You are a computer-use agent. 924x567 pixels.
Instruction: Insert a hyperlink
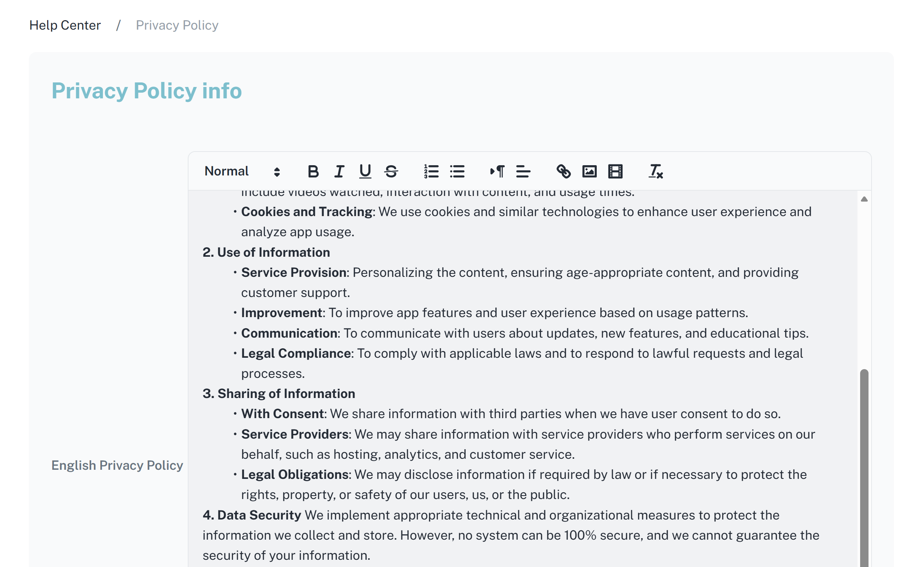tap(563, 171)
